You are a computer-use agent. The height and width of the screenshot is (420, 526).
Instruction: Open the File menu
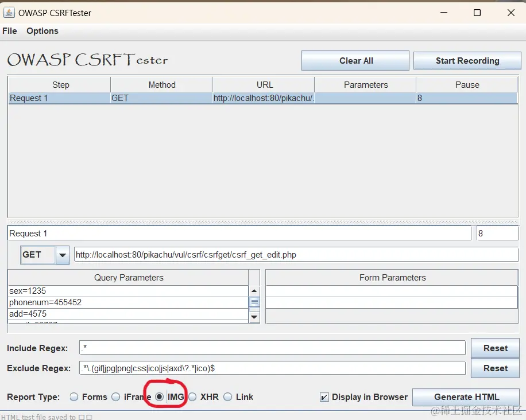tap(10, 31)
